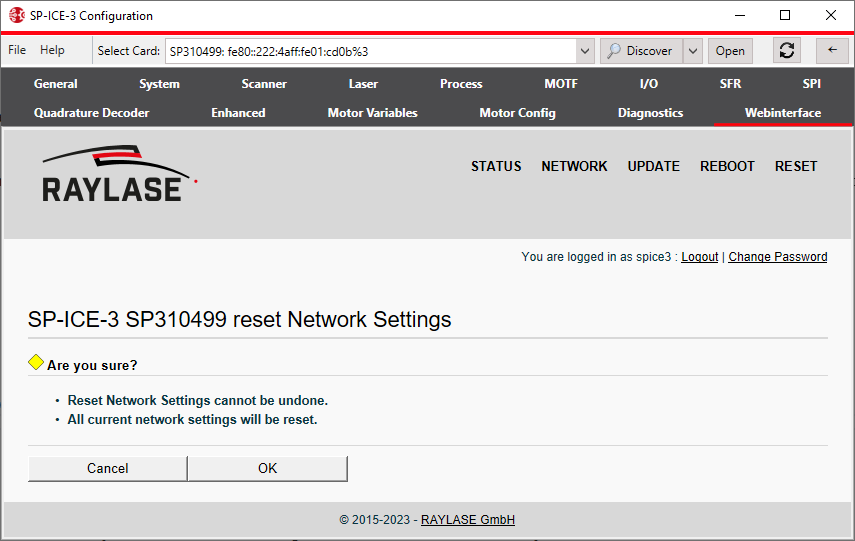Image resolution: width=855 pixels, height=541 pixels.
Task: Click the SP-ICE-3 app icon in title bar
Action: click(x=17, y=15)
